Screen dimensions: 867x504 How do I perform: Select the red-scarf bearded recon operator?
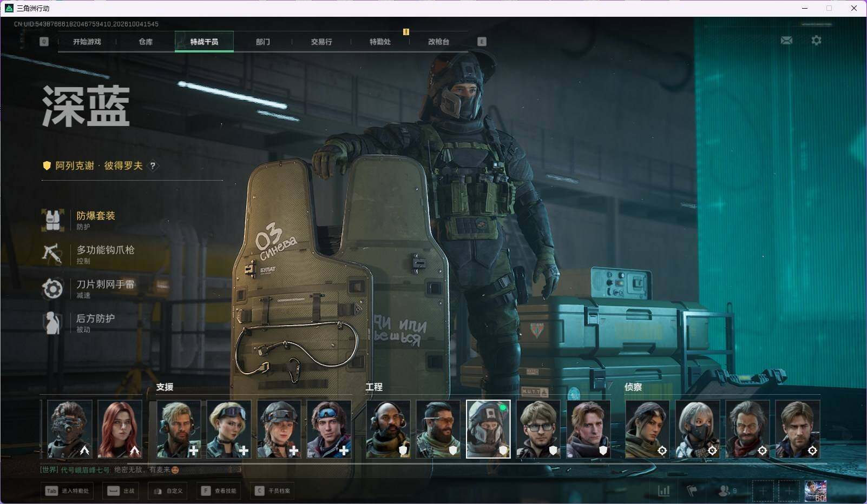tap(748, 429)
